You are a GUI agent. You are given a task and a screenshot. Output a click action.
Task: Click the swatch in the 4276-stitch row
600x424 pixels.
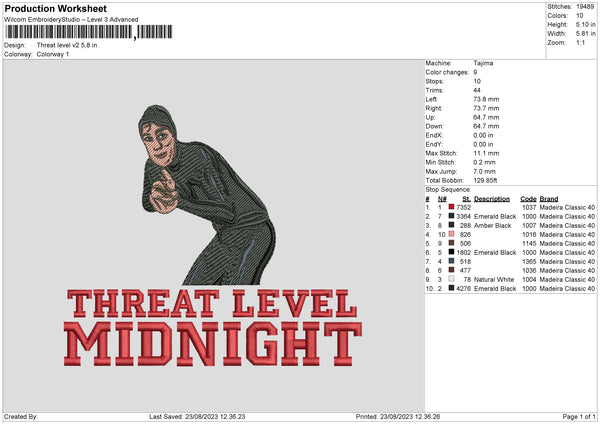coord(452,288)
